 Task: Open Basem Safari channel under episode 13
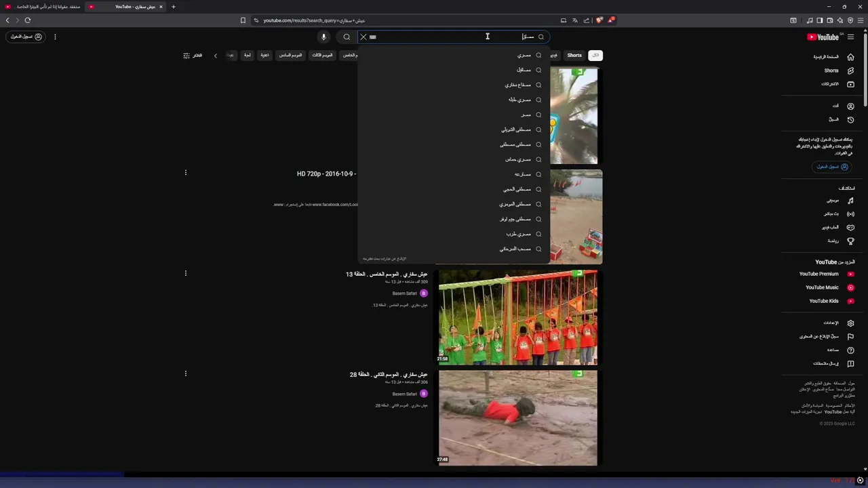pyautogui.click(x=405, y=293)
